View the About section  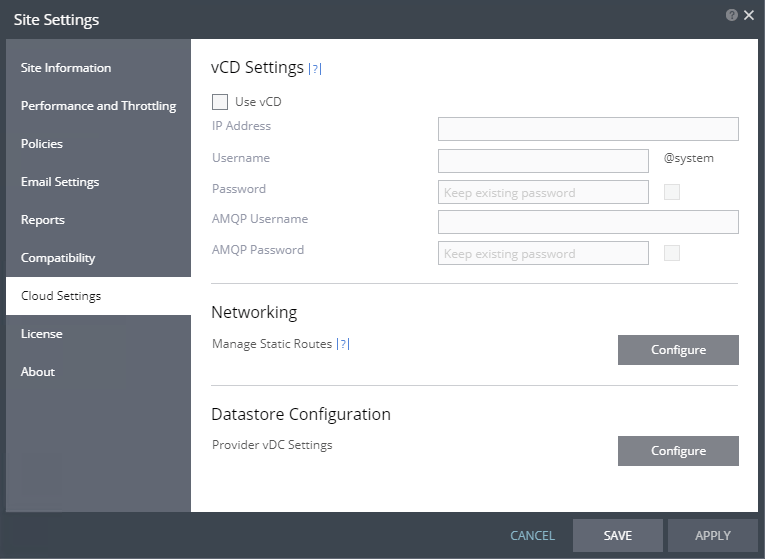click(98, 372)
